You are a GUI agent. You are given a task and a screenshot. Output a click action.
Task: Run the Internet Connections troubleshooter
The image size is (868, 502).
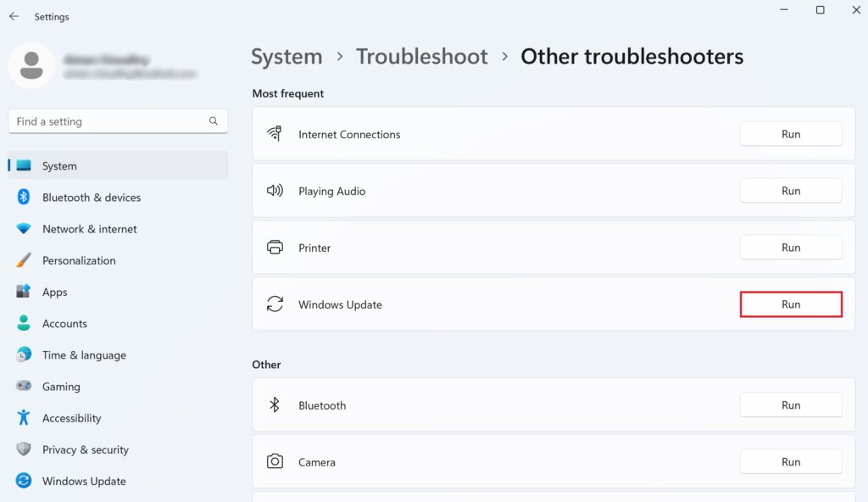(790, 134)
